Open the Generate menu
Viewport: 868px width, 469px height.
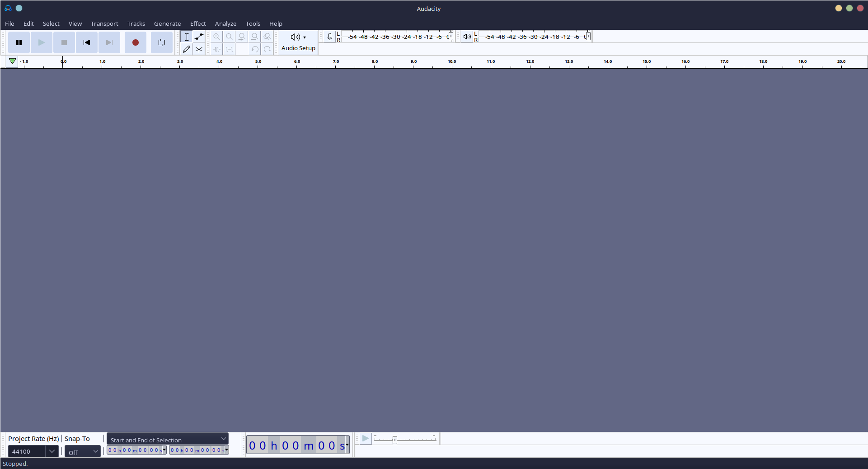[167, 23]
